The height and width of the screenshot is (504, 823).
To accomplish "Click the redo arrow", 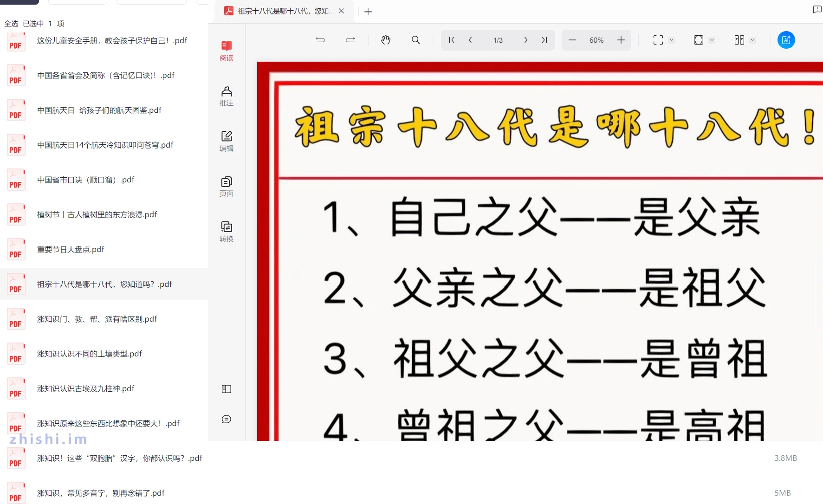I will 350,40.
